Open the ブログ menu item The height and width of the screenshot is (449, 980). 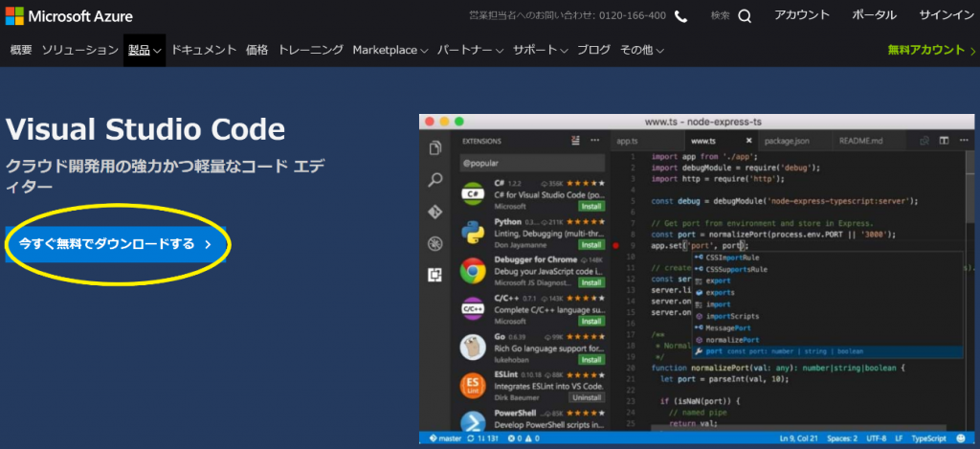(x=593, y=50)
